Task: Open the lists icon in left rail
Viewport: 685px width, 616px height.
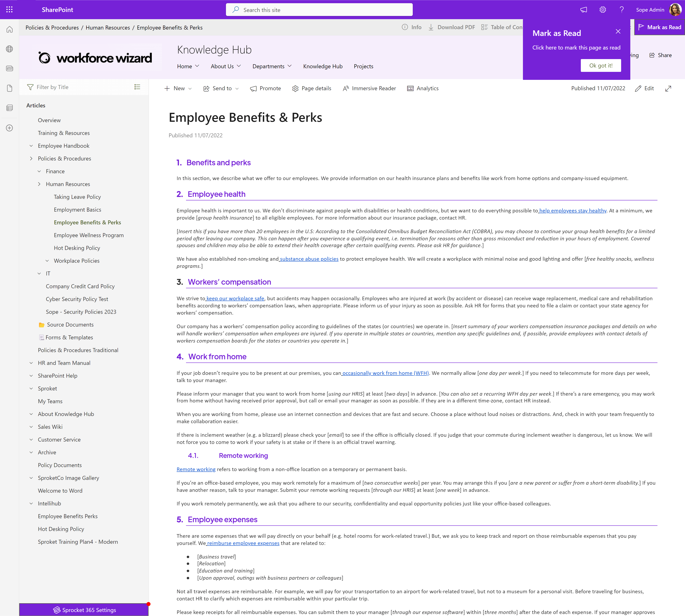Action: (9, 108)
